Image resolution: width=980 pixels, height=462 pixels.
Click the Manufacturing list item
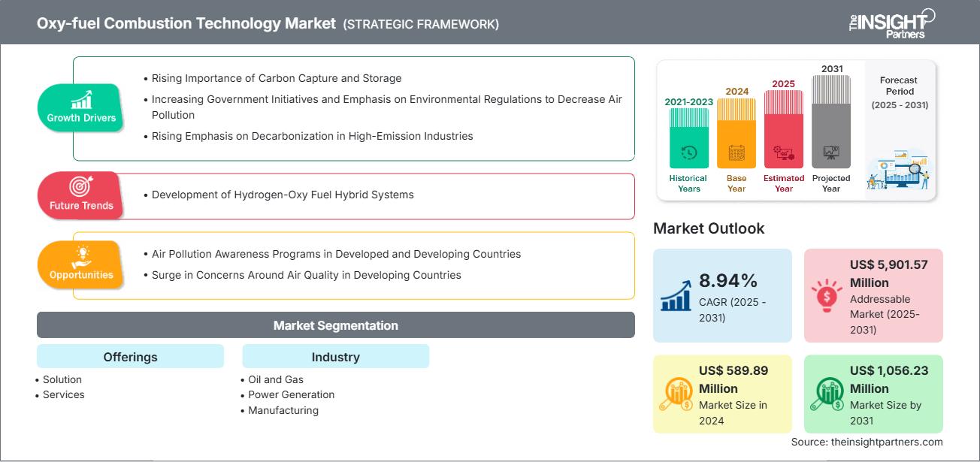point(283,410)
